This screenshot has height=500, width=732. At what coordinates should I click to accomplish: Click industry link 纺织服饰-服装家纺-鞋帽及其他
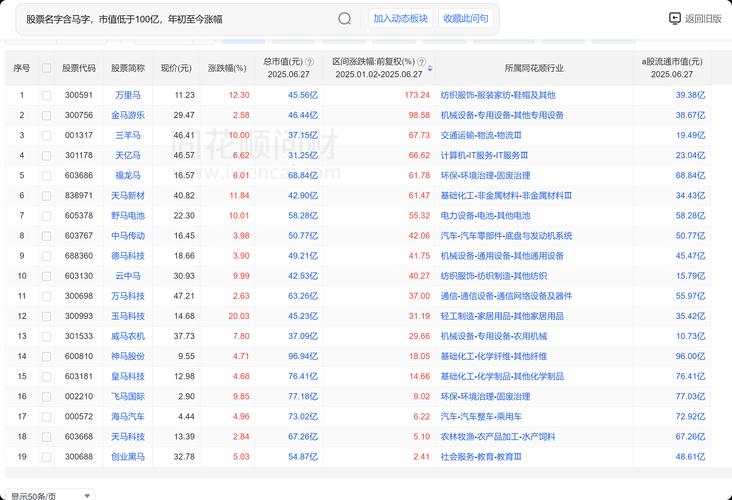point(498,95)
